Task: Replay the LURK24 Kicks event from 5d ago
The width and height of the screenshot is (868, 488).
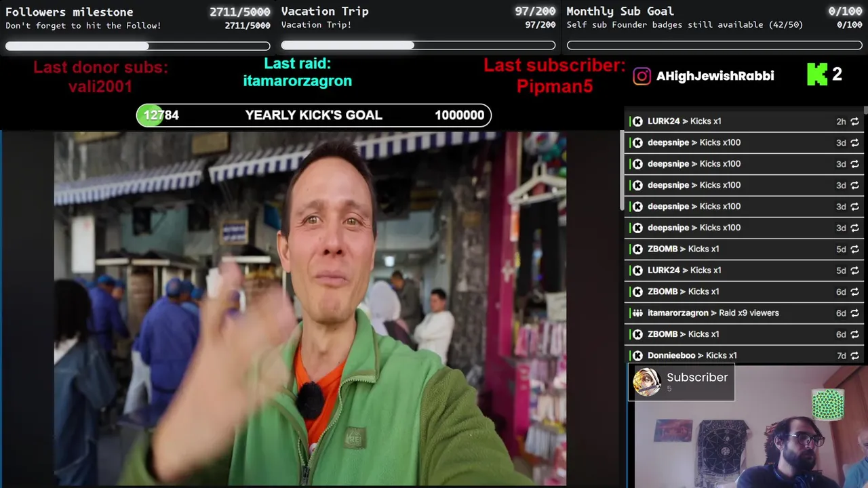Action: pos(854,270)
